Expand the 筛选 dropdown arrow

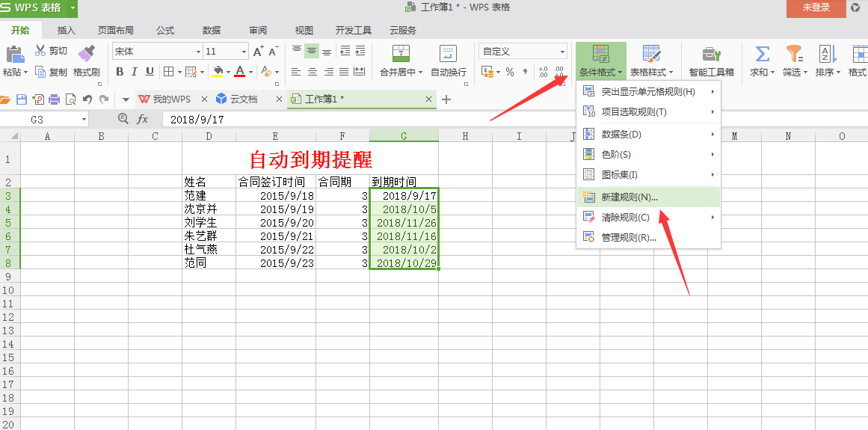[805, 73]
